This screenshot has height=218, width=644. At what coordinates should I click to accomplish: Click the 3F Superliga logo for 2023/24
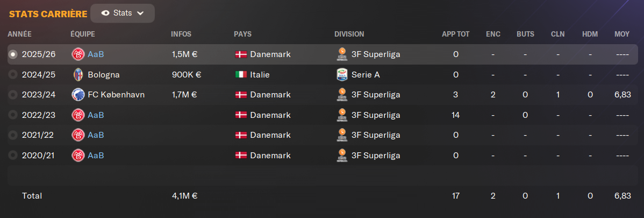pyautogui.click(x=341, y=95)
